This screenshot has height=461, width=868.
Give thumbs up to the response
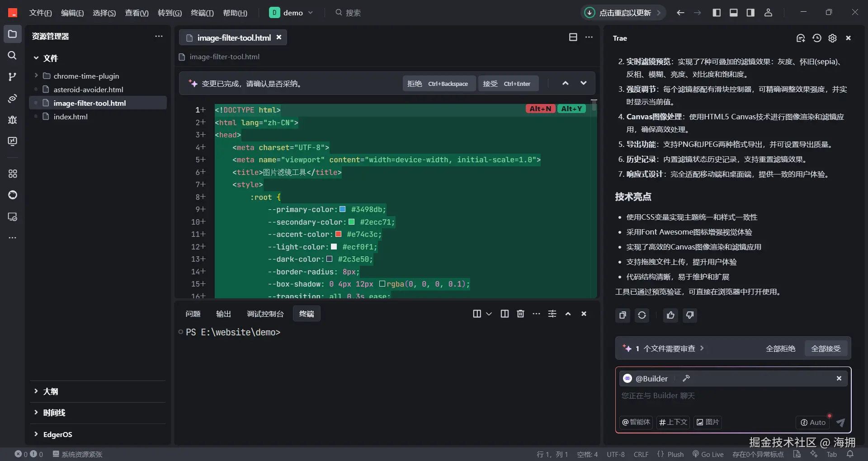click(x=670, y=315)
